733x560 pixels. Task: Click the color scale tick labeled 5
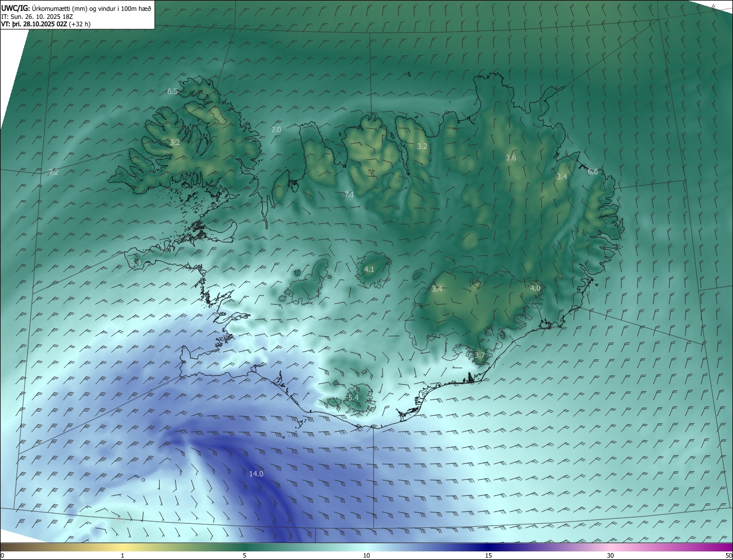(x=245, y=555)
